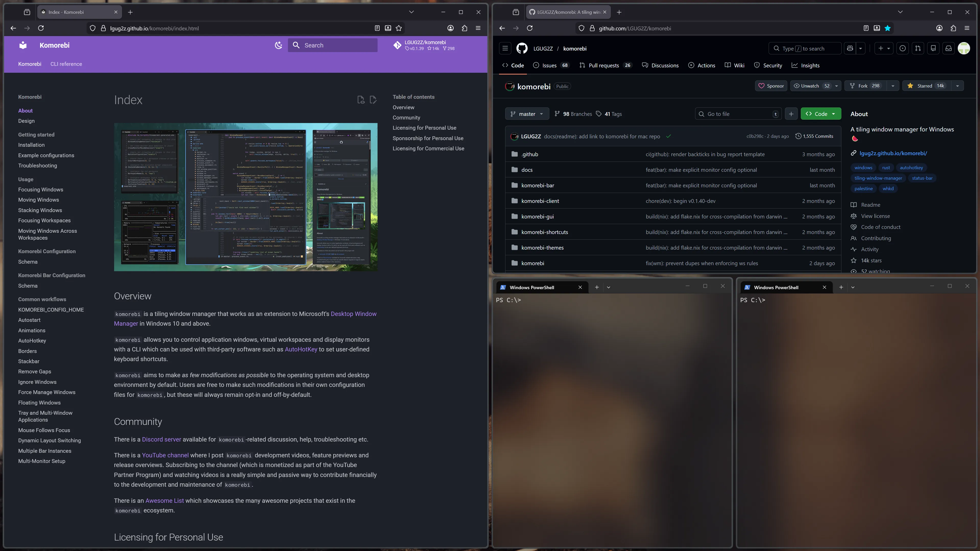Expand the green Code dropdown button
The height and width of the screenshot is (551, 980).
click(x=821, y=114)
